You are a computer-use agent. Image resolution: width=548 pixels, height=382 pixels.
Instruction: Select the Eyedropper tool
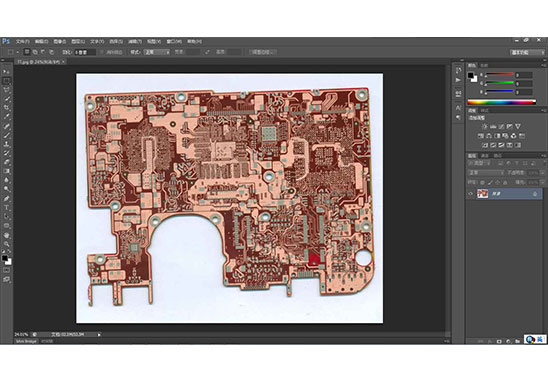pyautogui.click(x=7, y=116)
